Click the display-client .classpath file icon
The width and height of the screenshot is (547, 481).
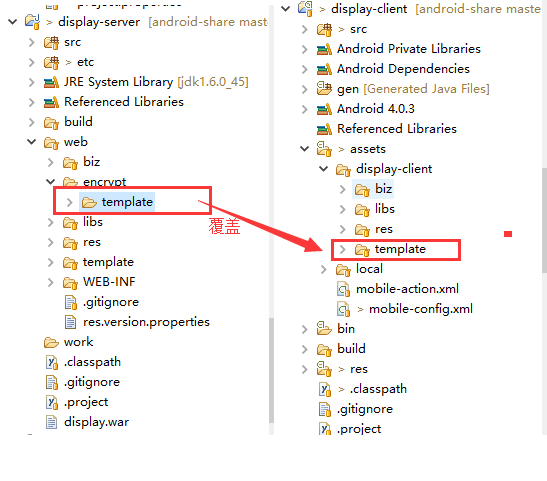pos(325,389)
